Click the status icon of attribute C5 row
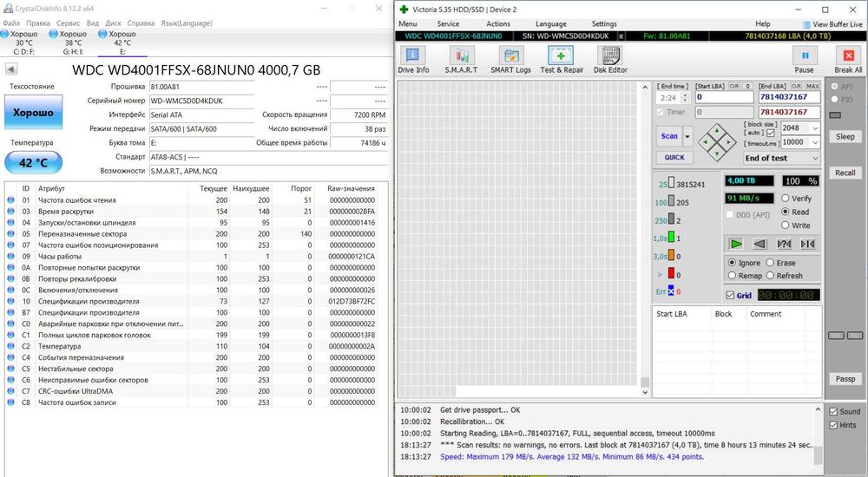868x477 pixels. pyautogui.click(x=10, y=369)
